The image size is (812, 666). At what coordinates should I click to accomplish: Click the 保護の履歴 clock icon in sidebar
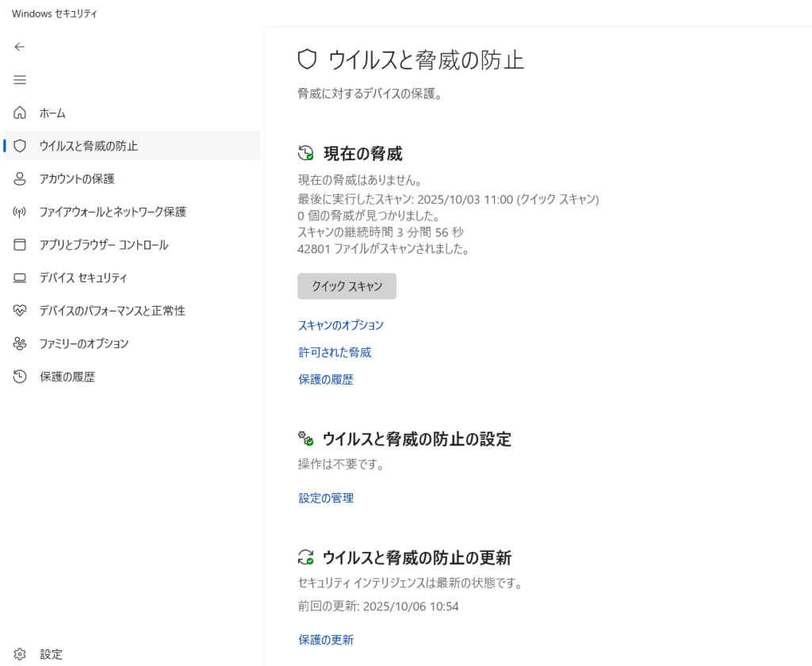coord(21,377)
